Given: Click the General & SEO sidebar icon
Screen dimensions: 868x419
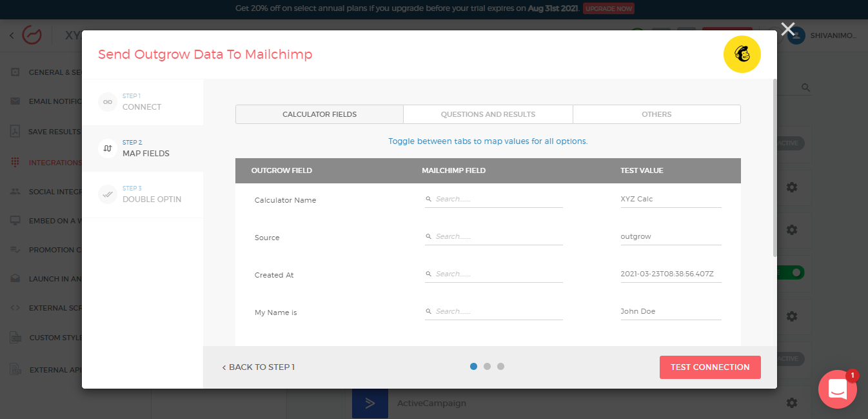Looking at the screenshot, I should [15, 72].
